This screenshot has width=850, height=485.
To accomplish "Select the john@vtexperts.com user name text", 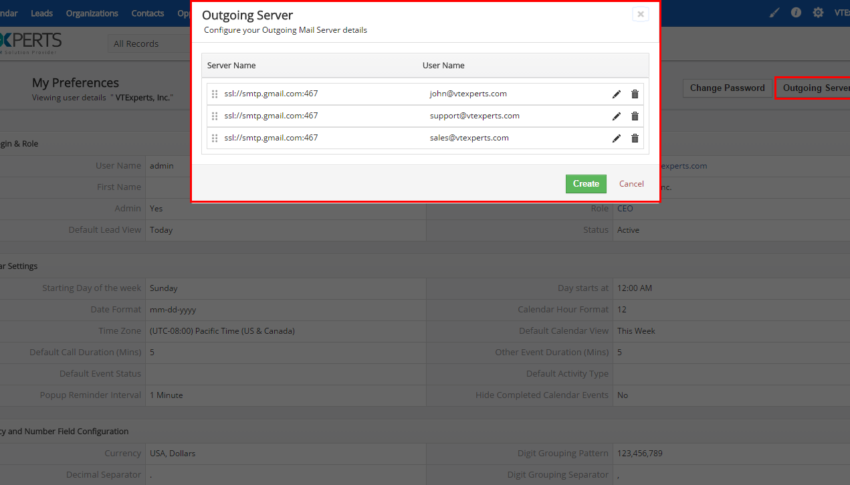I will click(468, 94).
